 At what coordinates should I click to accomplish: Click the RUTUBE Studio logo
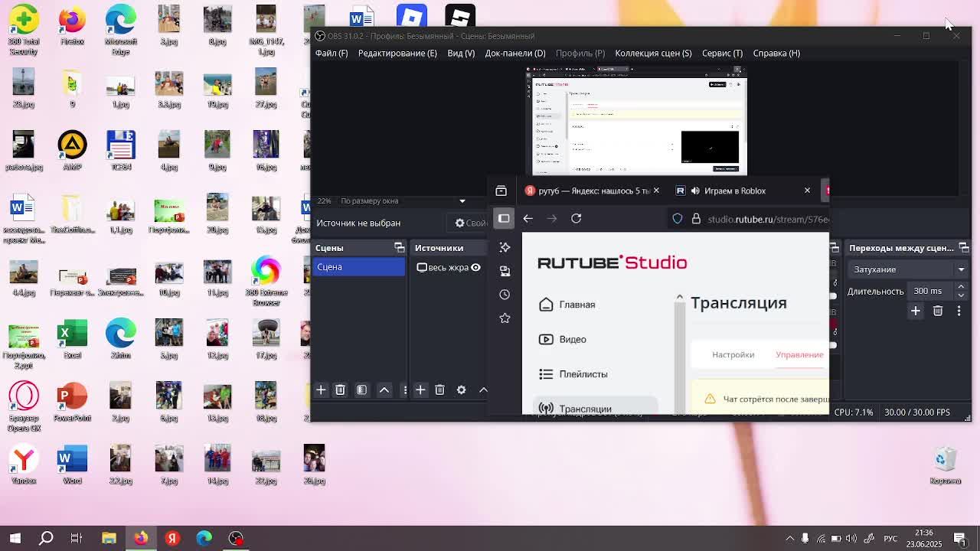click(x=612, y=262)
